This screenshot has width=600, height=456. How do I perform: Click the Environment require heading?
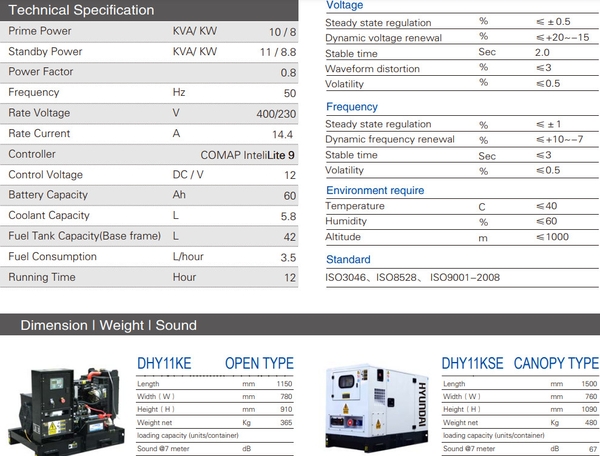pyautogui.click(x=375, y=191)
